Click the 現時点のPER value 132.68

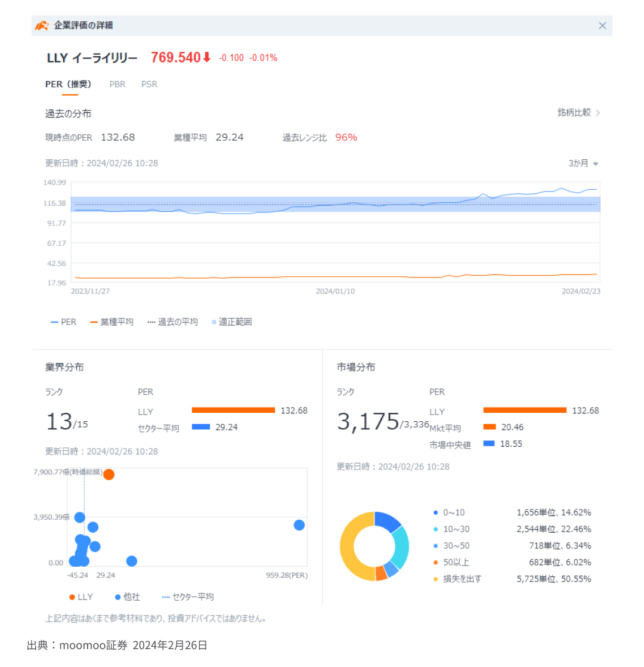pyautogui.click(x=117, y=137)
